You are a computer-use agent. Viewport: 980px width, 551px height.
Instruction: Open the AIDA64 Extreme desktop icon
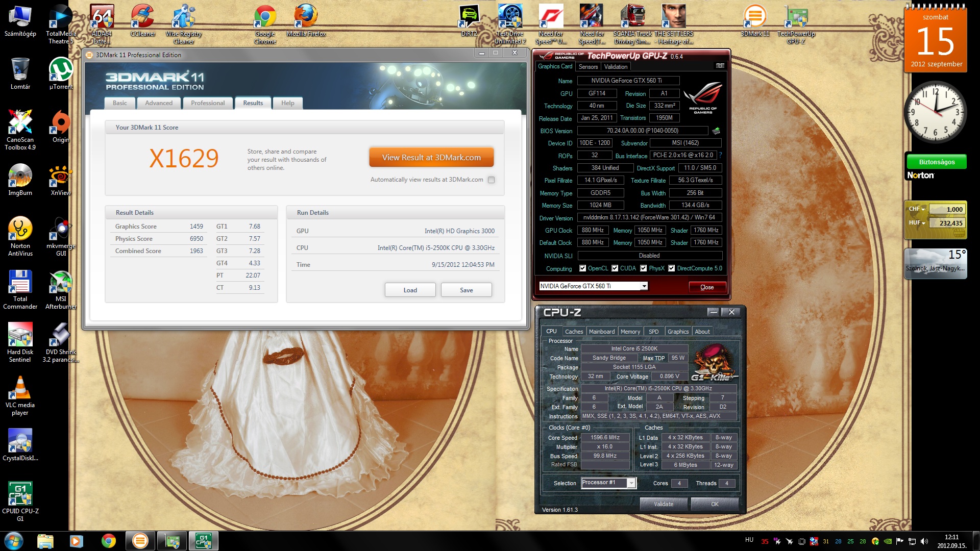(x=102, y=24)
